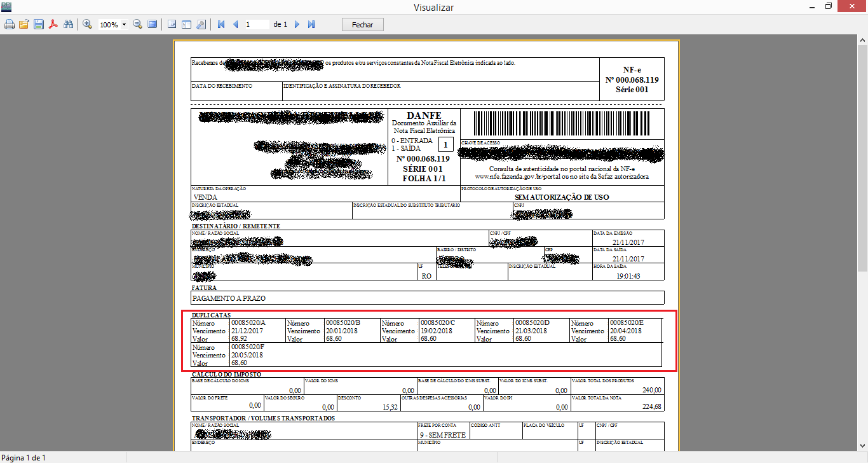Screen dimensions: 868x463
Task: Click the Visualizar window system icon
Action: [x=6, y=6]
